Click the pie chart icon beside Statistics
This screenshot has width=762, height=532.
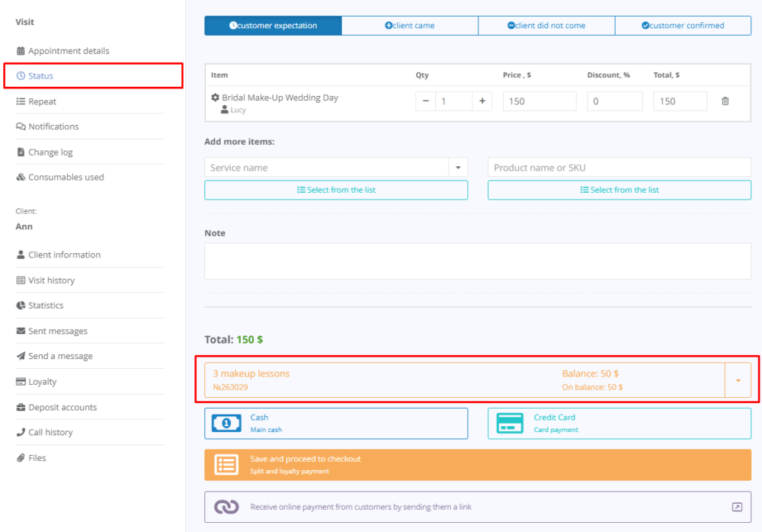click(x=21, y=306)
